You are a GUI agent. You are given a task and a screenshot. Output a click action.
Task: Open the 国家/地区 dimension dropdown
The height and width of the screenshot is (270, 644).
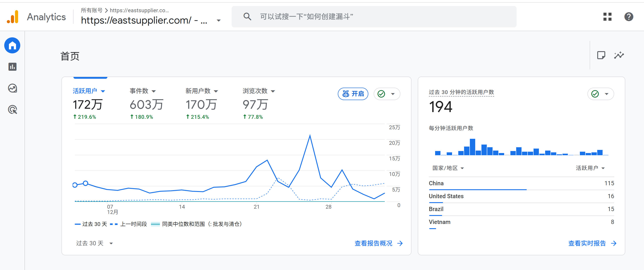448,168
